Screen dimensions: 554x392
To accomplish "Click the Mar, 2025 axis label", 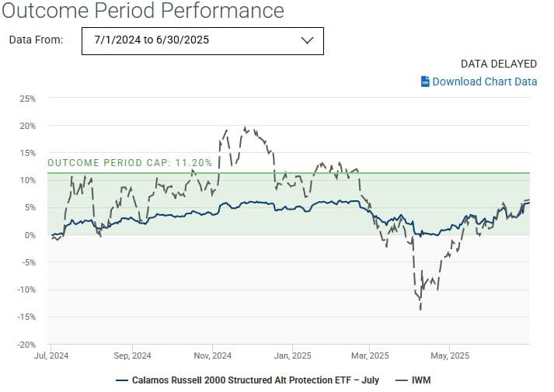I will click(x=368, y=356).
